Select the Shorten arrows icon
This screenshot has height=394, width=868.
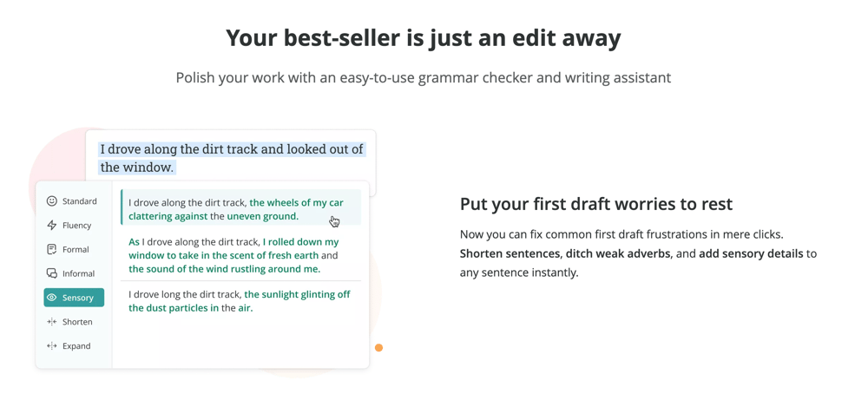point(52,321)
